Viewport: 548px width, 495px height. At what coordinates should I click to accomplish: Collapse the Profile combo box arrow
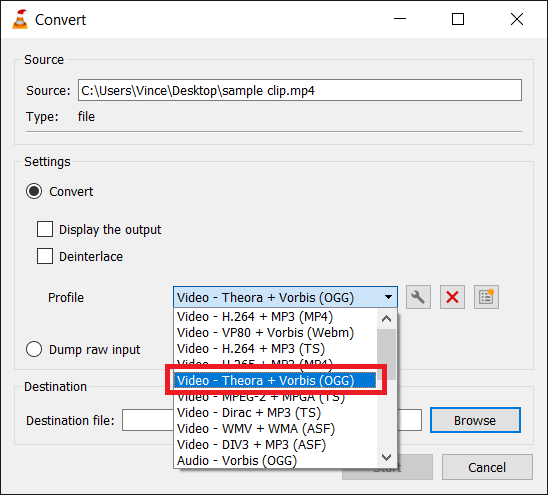[x=388, y=297]
